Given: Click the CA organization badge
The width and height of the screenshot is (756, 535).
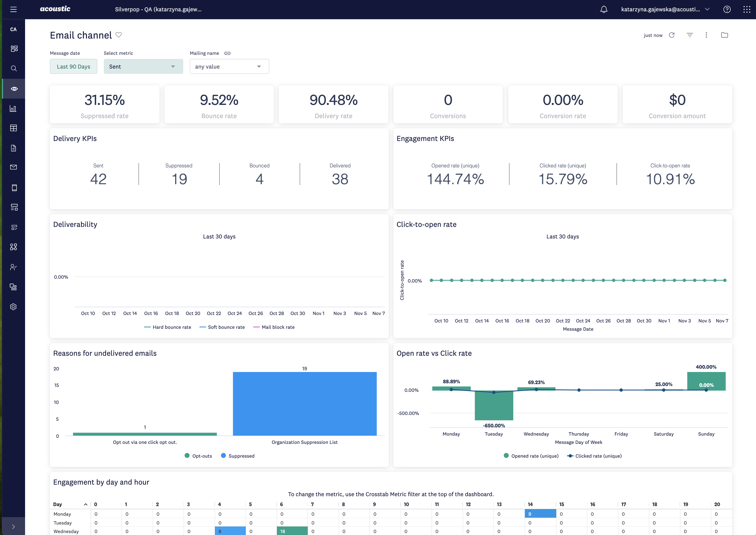Looking at the screenshot, I should (13, 29).
